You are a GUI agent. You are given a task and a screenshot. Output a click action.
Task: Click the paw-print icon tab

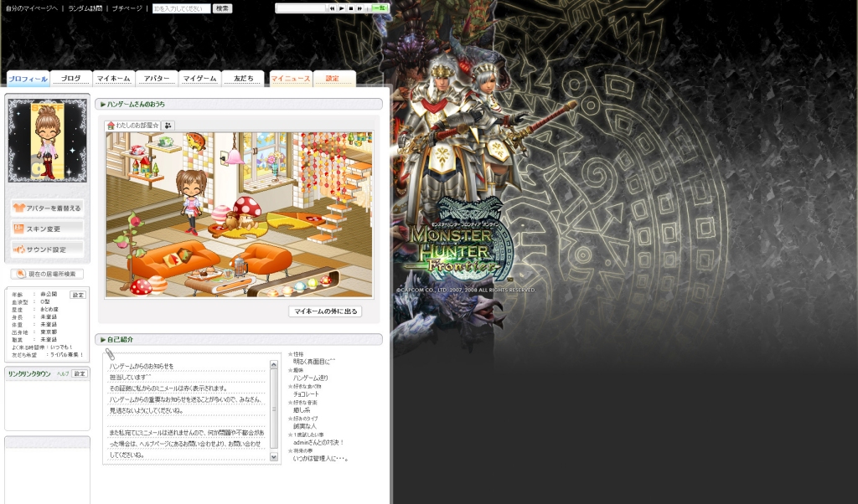[x=168, y=126]
